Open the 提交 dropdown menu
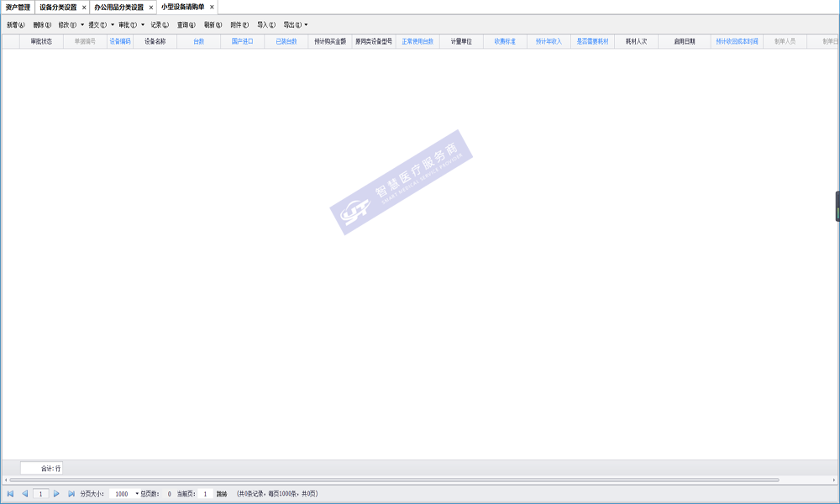Image resolution: width=840 pixels, height=504 pixels. [x=113, y=25]
